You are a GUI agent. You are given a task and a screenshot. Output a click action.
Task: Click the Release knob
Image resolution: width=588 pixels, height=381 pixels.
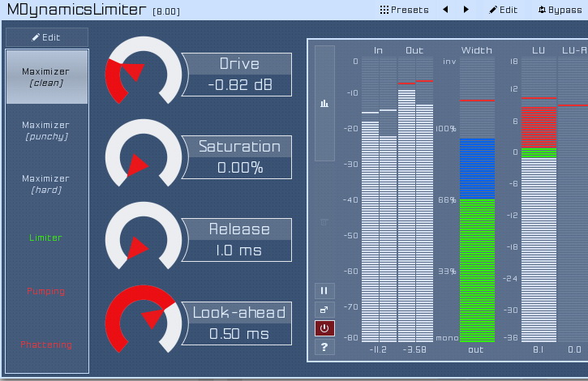(144, 238)
